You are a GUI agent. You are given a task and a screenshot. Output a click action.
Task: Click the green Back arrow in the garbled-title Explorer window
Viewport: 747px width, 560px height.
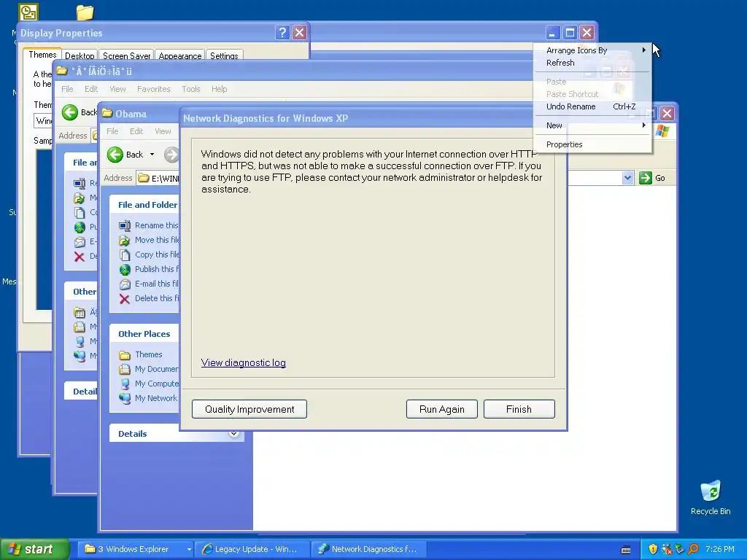pyautogui.click(x=70, y=112)
